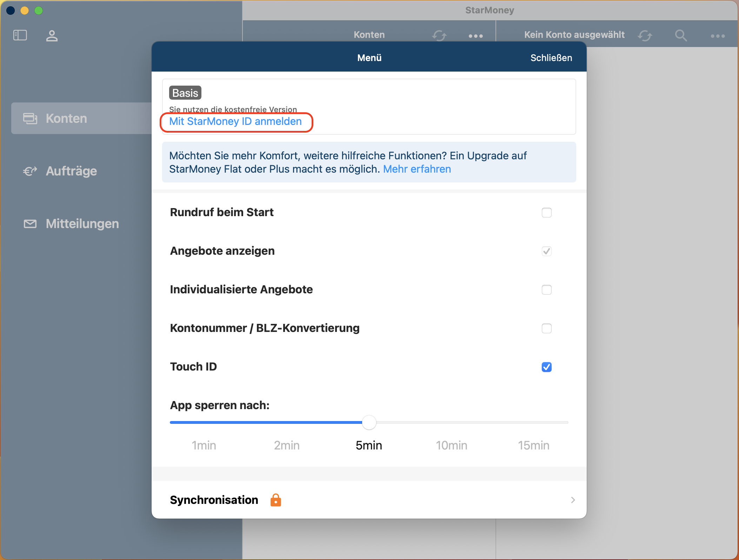Select the 15min lock option
739x560 pixels.
pos(534,445)
